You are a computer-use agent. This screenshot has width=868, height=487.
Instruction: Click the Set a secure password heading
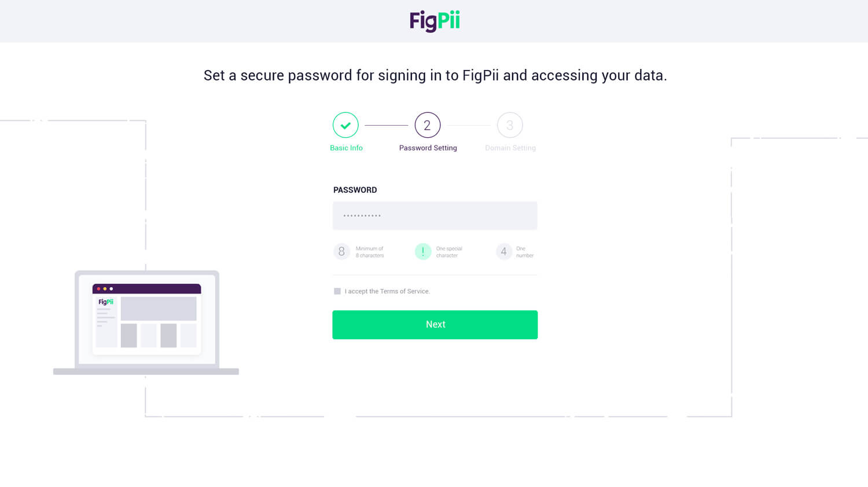click(x=435, y=75)
